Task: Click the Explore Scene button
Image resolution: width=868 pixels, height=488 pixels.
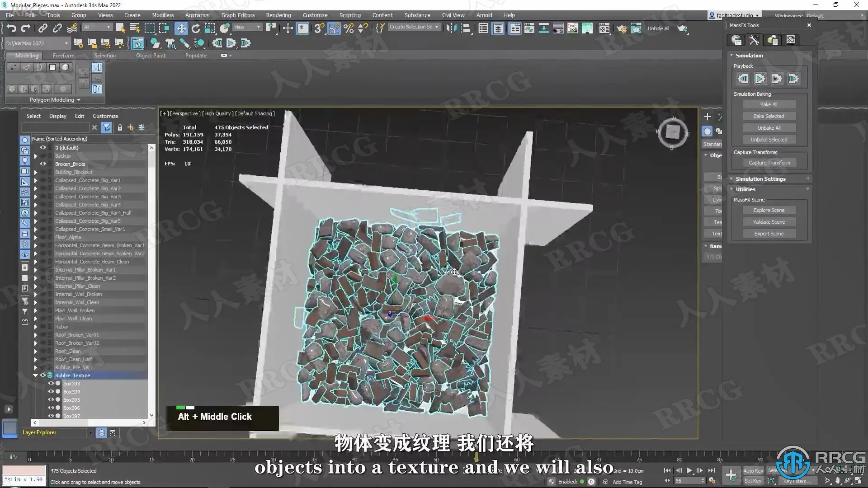Action: click(x=769, y=210)
